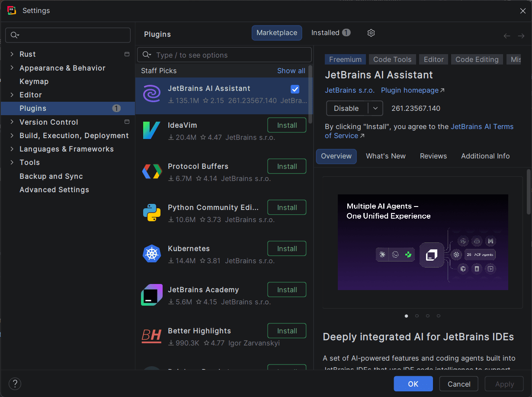This screenshot has width=532, height=397.
Task: Select the second carousel dot indicator
Action: [x=417, y=316]
